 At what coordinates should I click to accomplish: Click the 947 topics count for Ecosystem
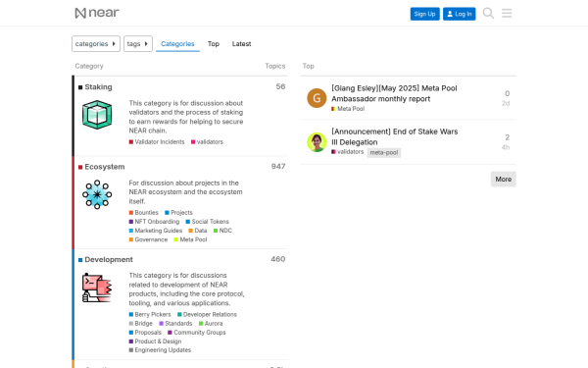click(x=278, y=167)
